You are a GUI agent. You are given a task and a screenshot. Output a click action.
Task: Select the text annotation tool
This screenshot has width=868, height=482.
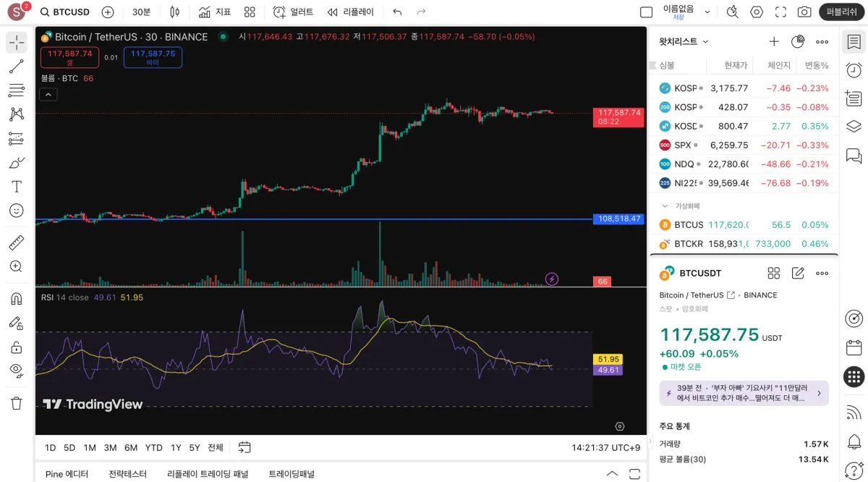(16, 186)
